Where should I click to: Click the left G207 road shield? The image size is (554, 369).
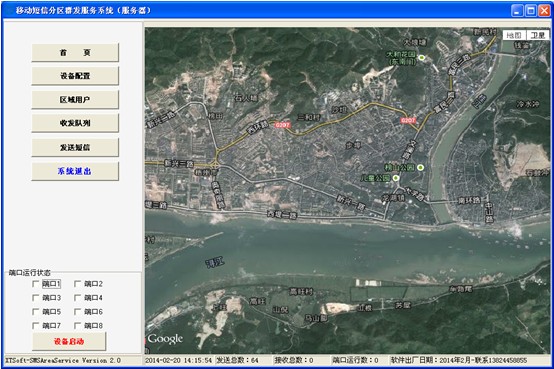coord(283,125)
